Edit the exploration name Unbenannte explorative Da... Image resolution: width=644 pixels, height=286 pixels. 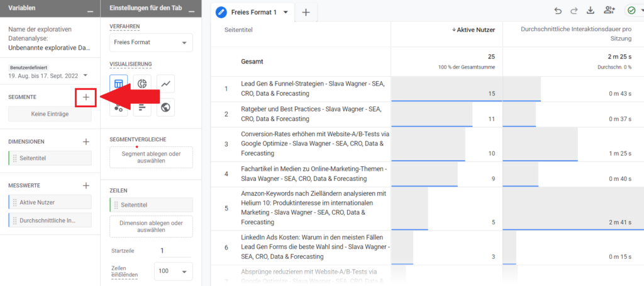49,48
